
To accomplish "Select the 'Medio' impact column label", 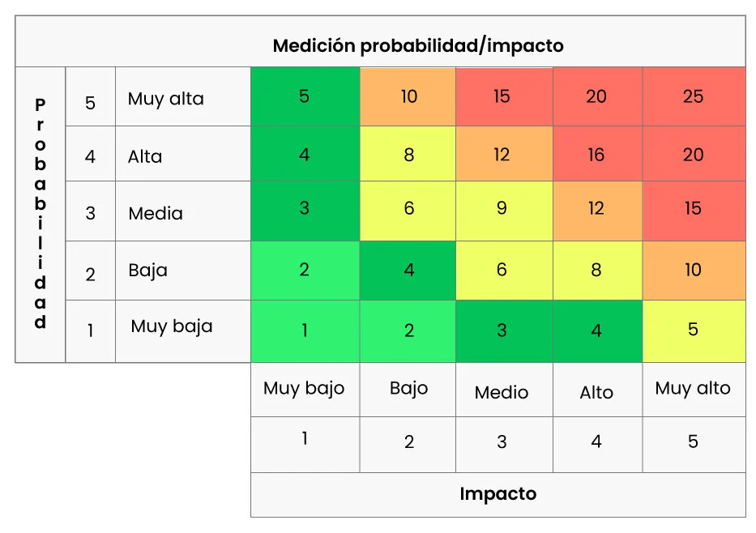I will (502, 393).
